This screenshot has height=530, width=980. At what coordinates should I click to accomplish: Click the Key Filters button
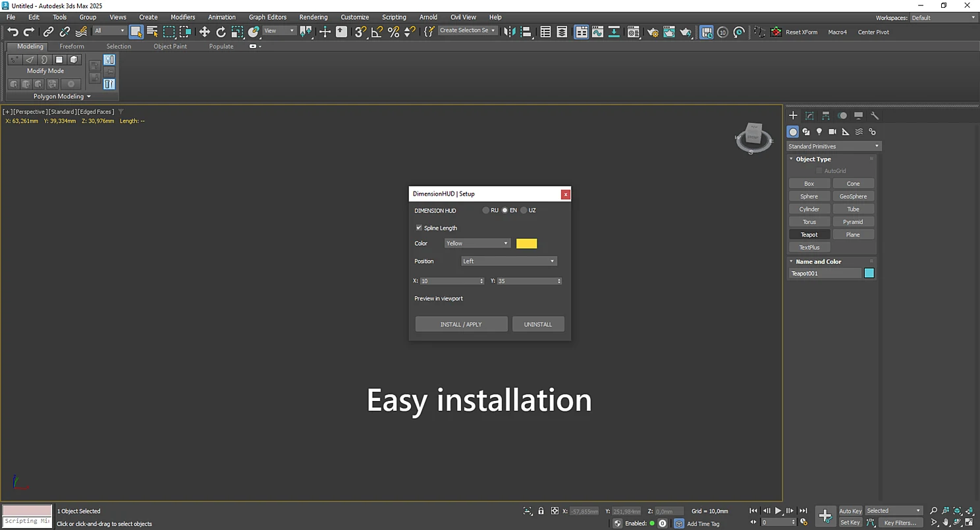900,523
